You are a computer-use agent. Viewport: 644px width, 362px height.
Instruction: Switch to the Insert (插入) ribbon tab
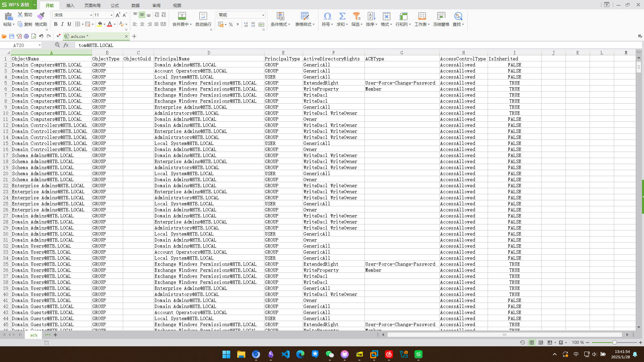(x=70, y=5)
